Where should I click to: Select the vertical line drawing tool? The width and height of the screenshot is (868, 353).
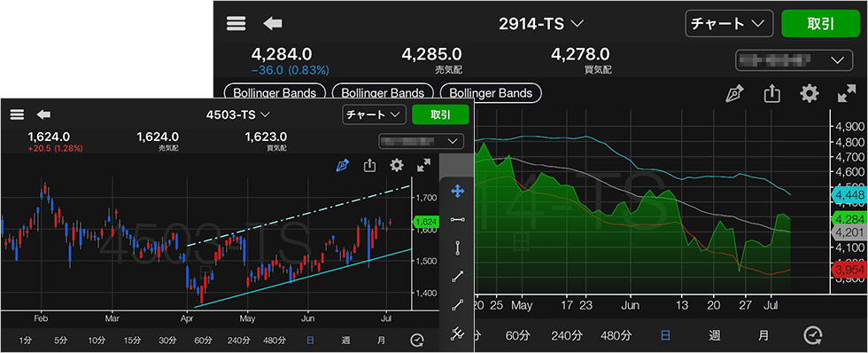click(457, 248)
